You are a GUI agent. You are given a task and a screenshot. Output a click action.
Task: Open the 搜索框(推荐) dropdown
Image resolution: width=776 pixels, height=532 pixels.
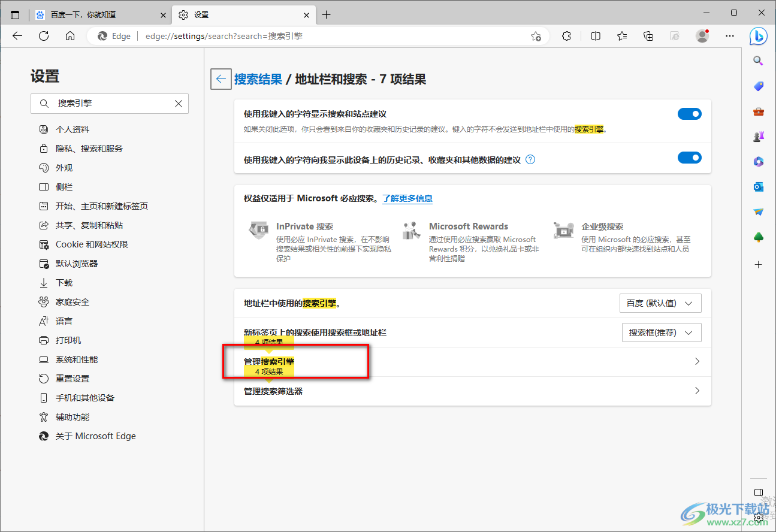(x=662, y=332)
